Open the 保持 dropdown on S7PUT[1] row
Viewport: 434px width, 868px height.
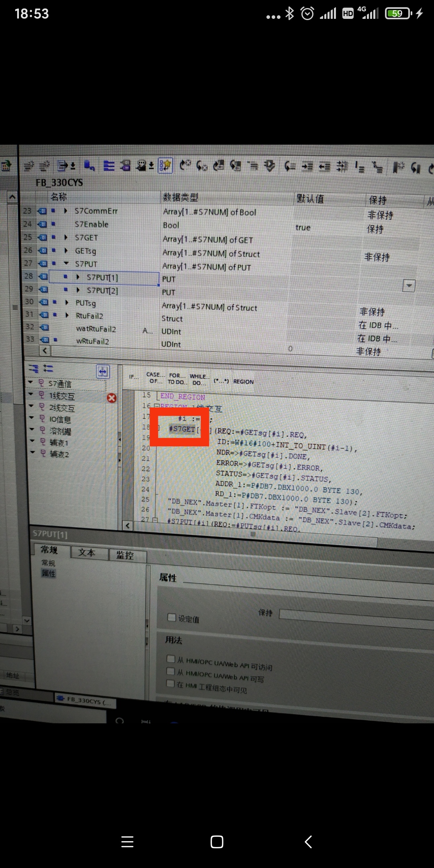(x=408, y=286)
